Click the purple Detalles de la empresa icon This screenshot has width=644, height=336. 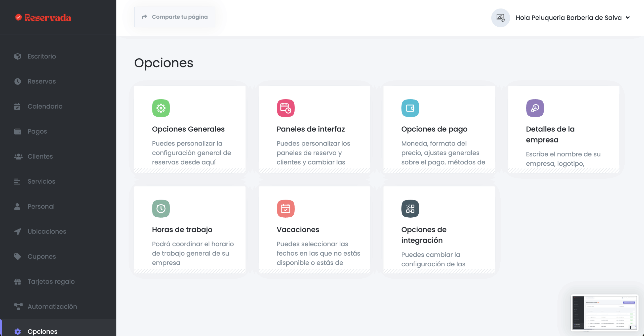535,108
